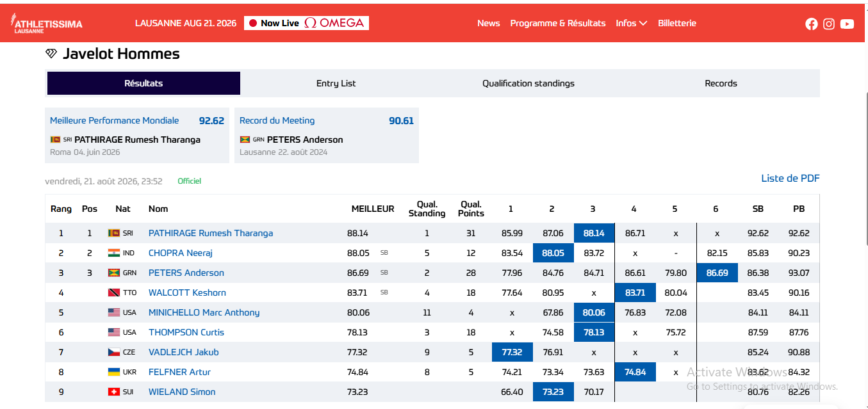This screenshot has height=409, width=868.
Task: Click highlighted 77.32 first attempt cell
Action: (x=512, y=352)
